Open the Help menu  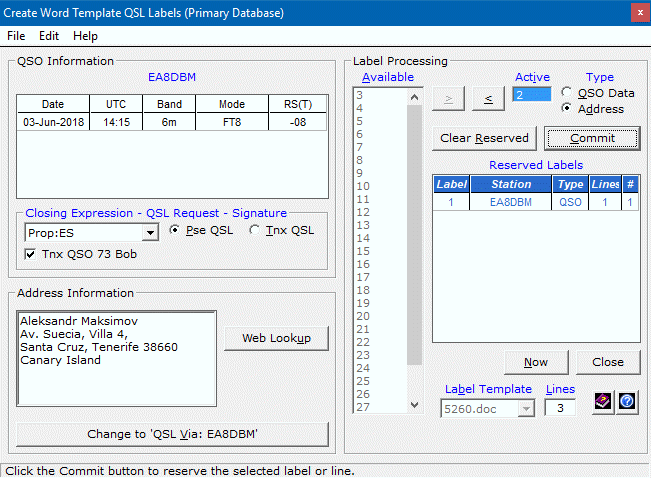pos(85,36)
